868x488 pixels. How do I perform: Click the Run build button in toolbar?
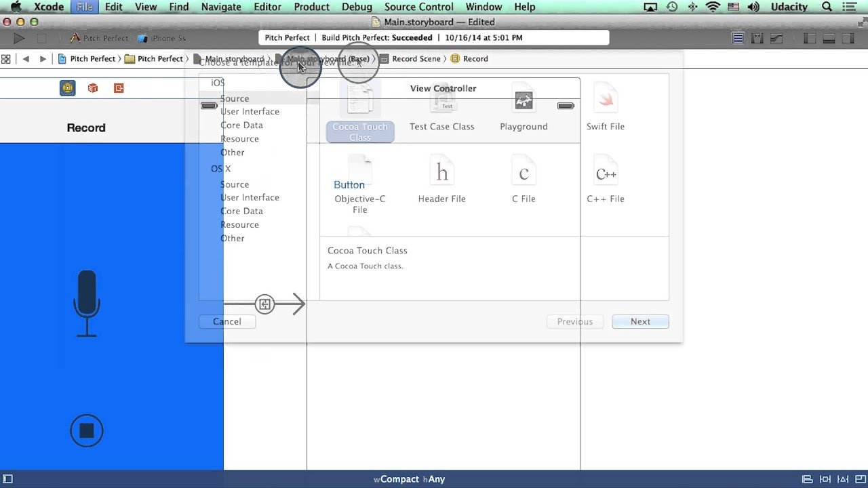19,39
